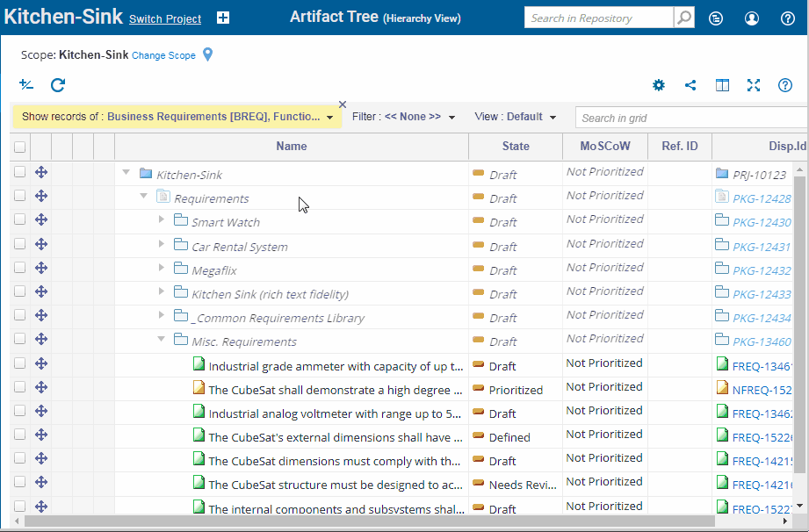Click move handle for Smart Watch row

tap(41, 219)
